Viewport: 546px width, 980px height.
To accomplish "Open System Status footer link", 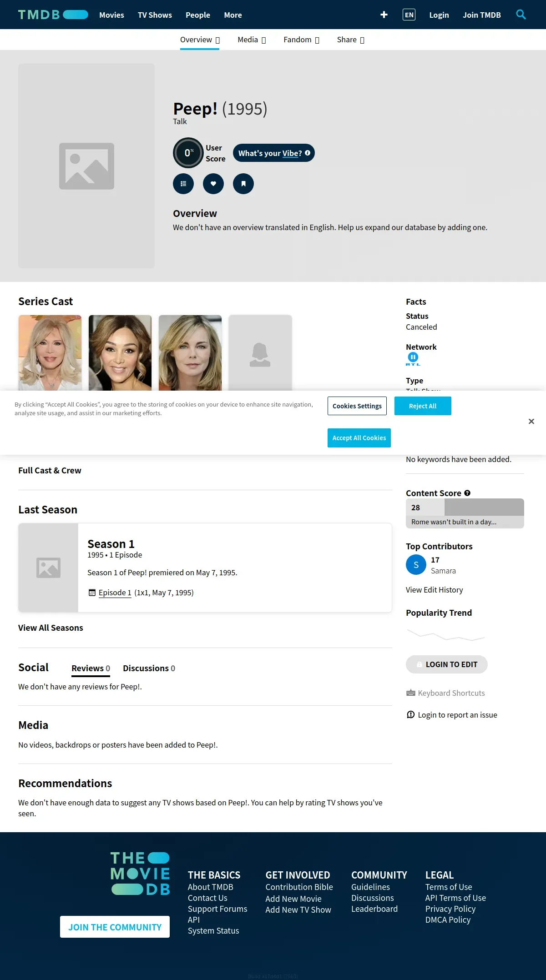I will (x=213, y=930).
